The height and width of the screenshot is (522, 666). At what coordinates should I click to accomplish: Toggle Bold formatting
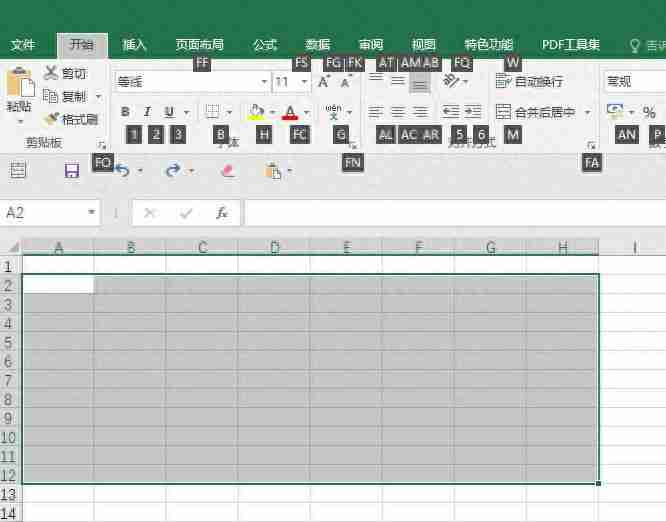[x=125, y=112]
